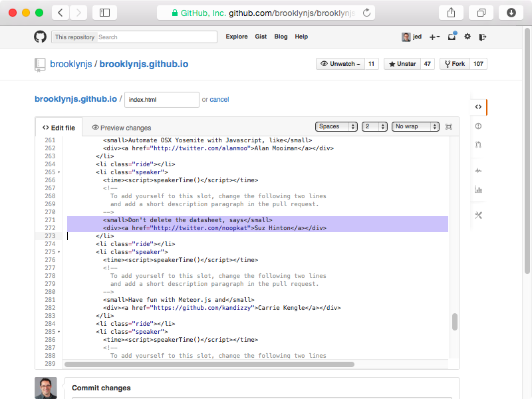Image resolution: width=532 pixels, height=399 pixels.
Task: Open the create new plus menu
Action: pos(435,37)
